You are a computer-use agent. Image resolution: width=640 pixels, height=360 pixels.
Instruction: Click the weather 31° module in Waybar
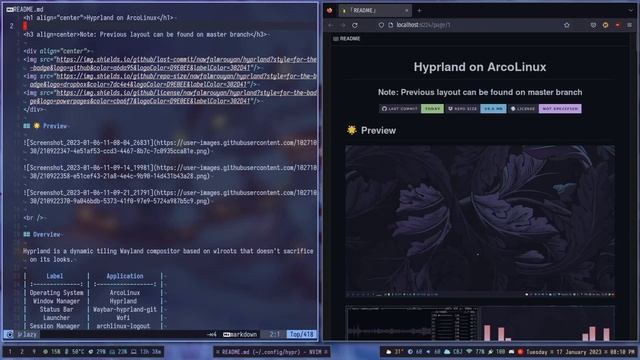394,352
